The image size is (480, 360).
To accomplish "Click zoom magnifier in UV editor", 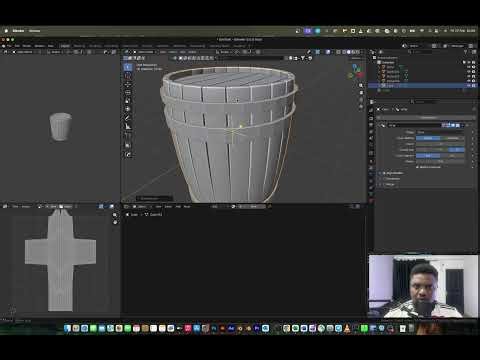I will coord(115,215).
